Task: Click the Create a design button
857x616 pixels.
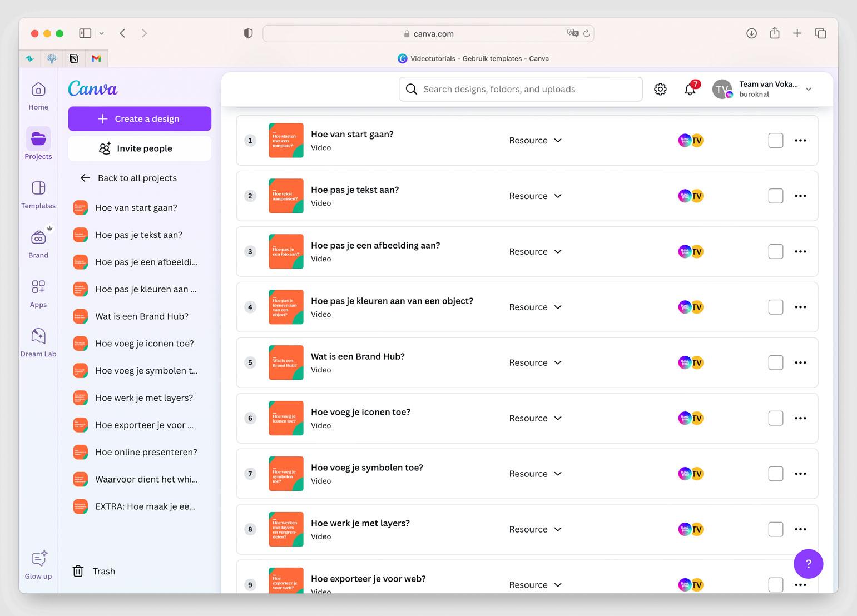Action: 140,119
